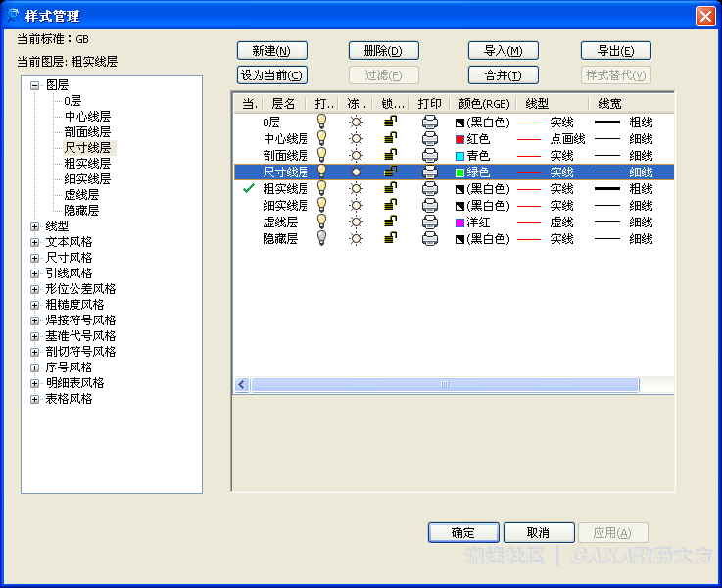Click the printer icon for 粗实线层
722x588 pixels.
429,188
